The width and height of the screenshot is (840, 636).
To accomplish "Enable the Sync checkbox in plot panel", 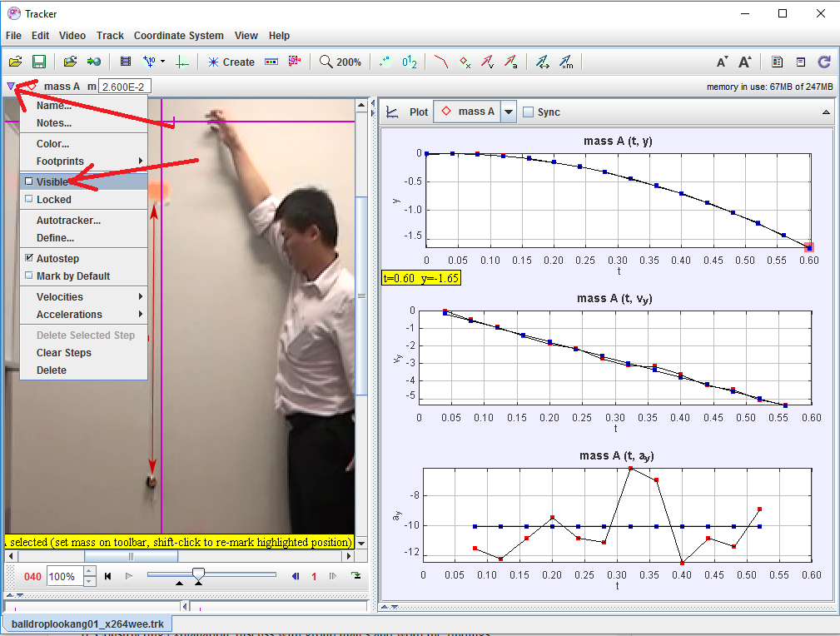I will pos(528,112).
